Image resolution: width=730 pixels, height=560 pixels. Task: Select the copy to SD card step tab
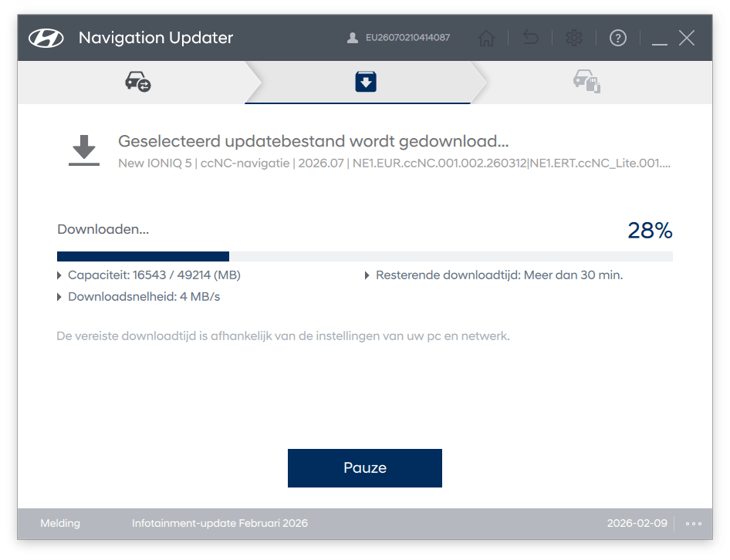pos(586,82)
